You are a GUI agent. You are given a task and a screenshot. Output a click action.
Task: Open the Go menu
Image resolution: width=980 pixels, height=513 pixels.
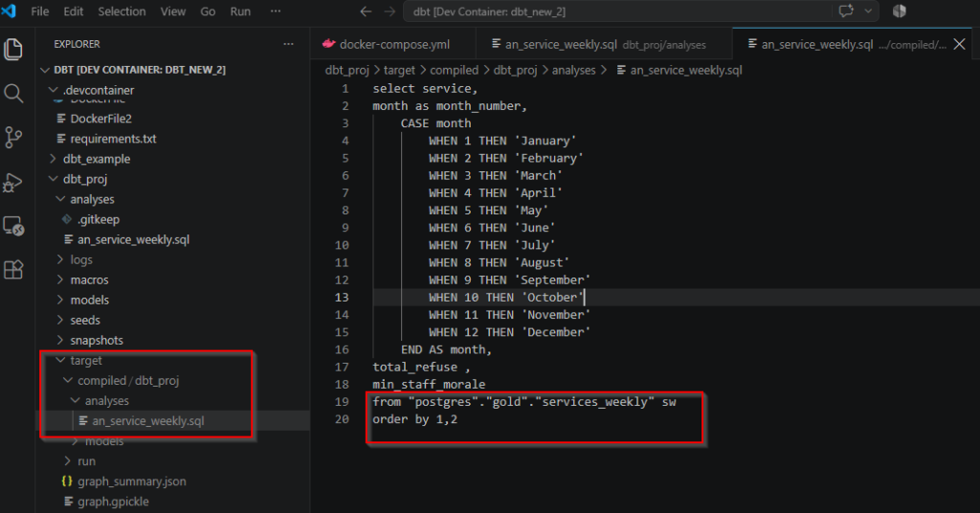pos(208,11)
